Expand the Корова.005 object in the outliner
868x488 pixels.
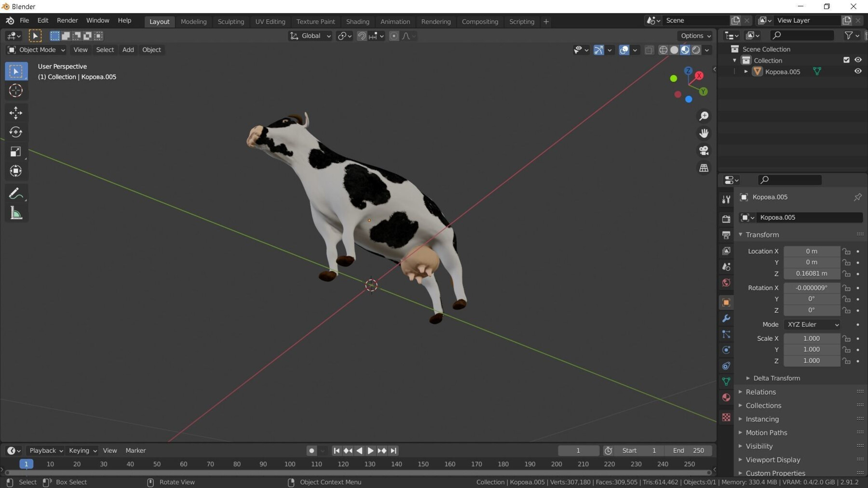(745, 71)
